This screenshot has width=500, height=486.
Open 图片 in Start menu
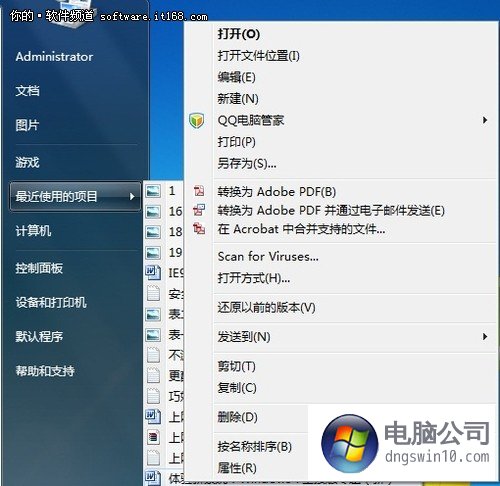(x=27, y=125)
